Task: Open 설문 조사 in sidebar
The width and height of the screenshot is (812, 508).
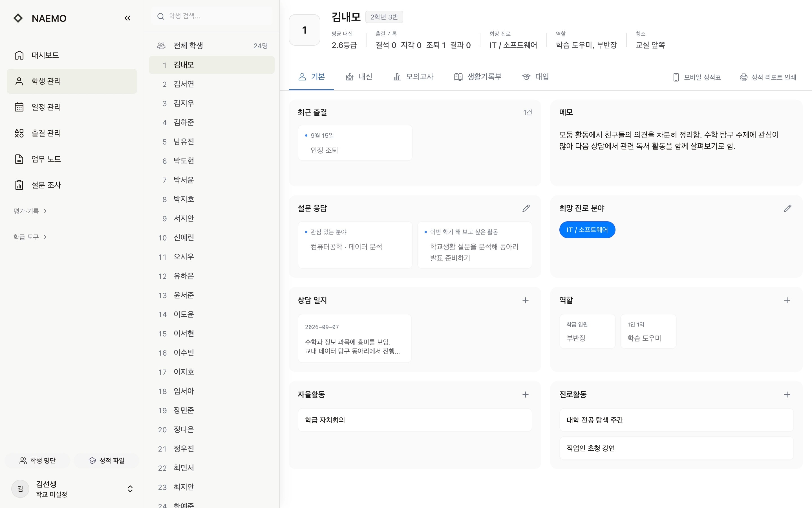Action: coord(72,185)
